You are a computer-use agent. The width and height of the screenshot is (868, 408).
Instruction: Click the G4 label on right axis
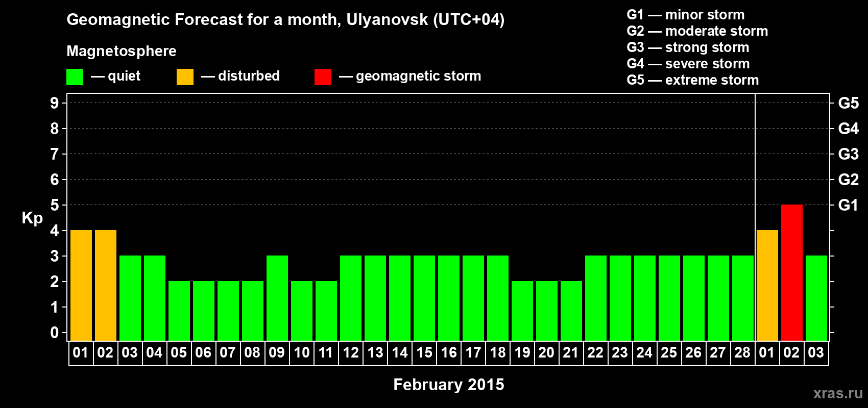point(848,129)
